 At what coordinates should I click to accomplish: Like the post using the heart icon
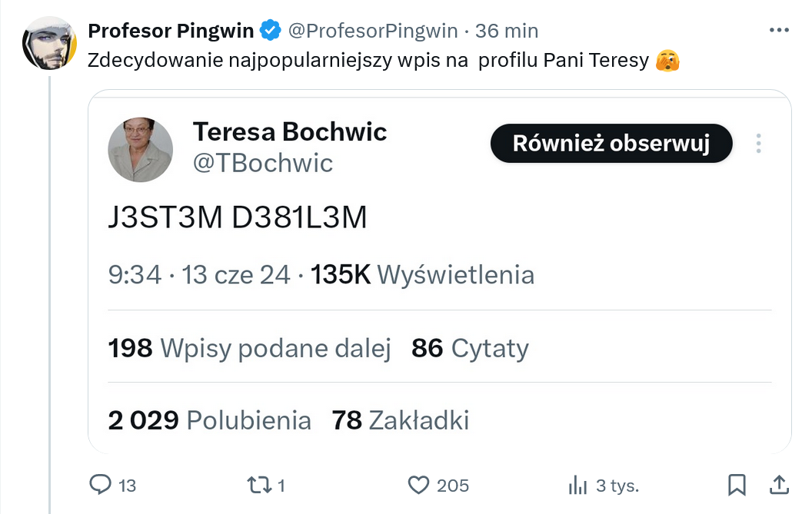click(x=418, y=485)
